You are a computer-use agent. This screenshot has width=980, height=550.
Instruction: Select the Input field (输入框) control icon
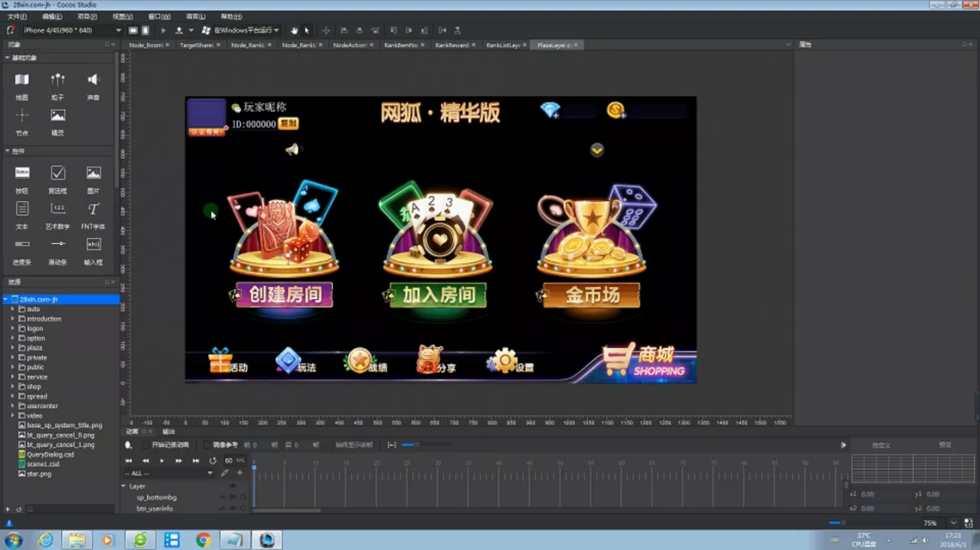coord(93,244)
